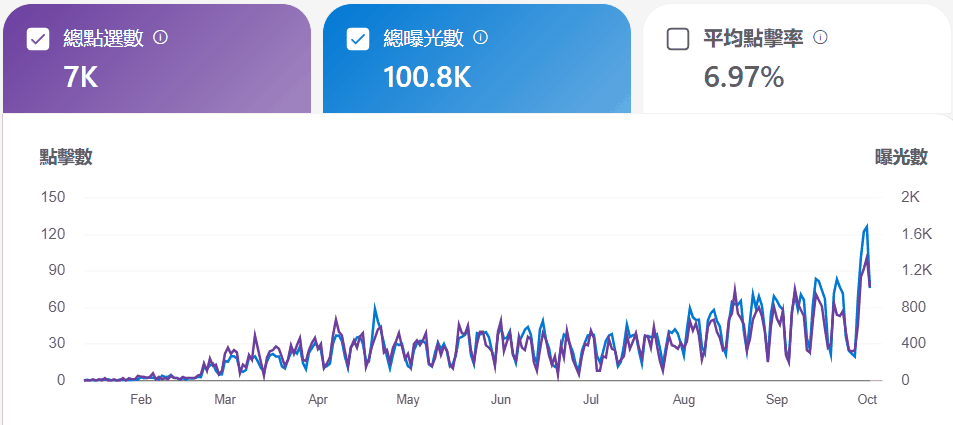
Task: Select the 總曝光數 blue metric card title
Action: coord(423,38)
